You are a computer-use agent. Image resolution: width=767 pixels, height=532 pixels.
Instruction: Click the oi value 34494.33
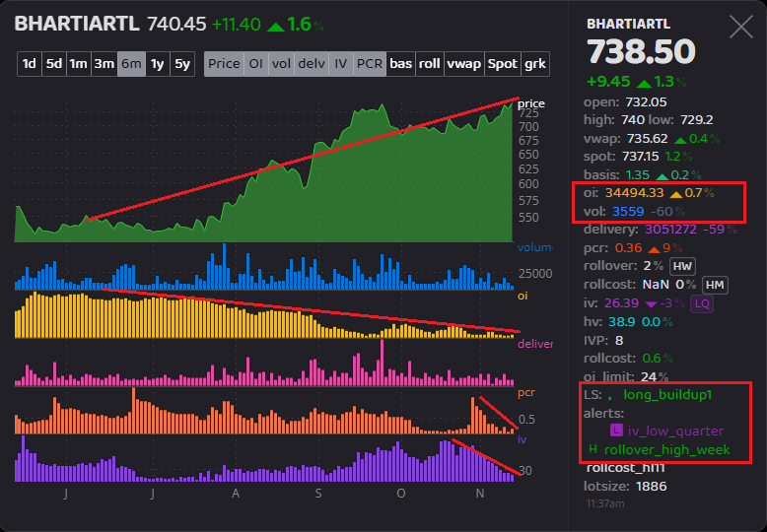coord(635,193)
